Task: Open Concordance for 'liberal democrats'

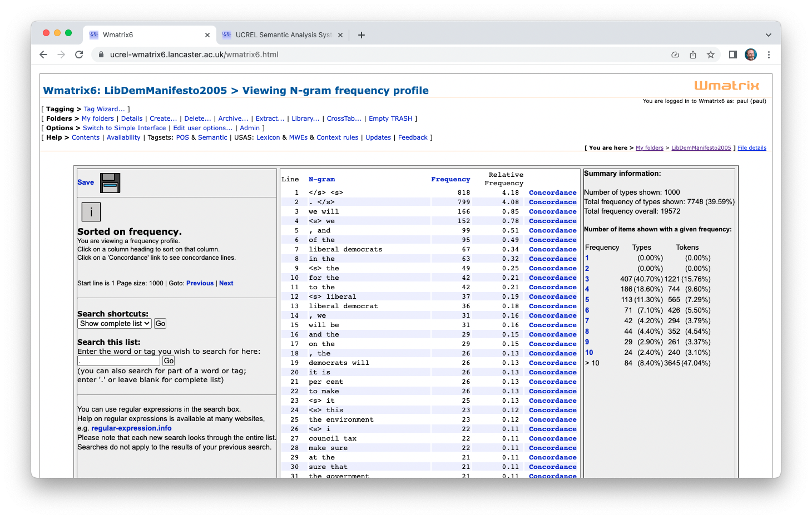Action: (552, 249)
